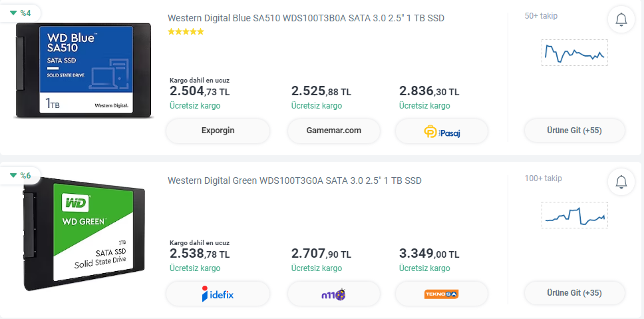Viewport: 644px width, 319px height.
Task: Click Ücretsiz kargo under 2.504,73 TL
Action: coord(195,106)
